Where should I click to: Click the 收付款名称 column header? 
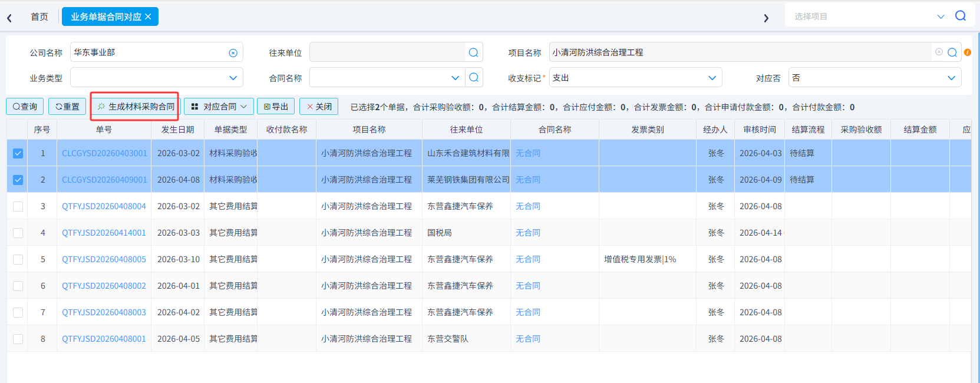287,130
